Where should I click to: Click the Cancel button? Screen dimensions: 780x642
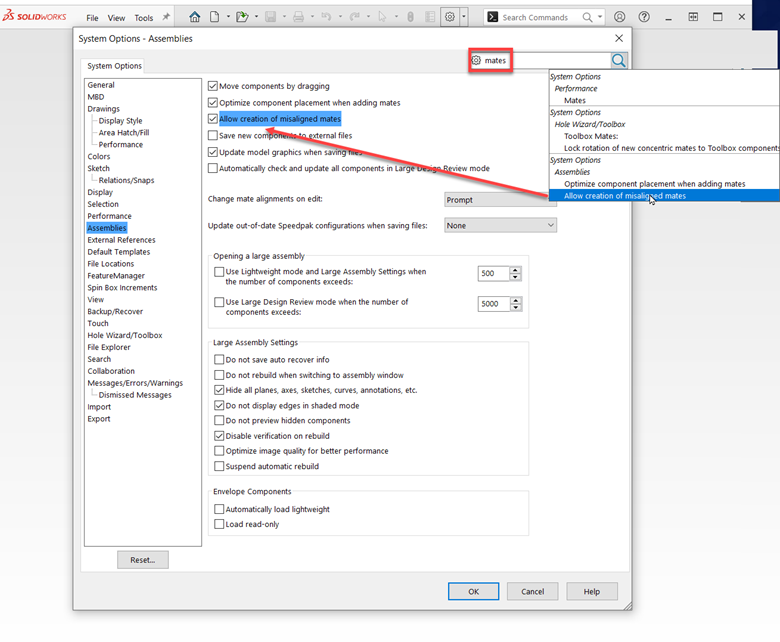click(x=533, y=591)
